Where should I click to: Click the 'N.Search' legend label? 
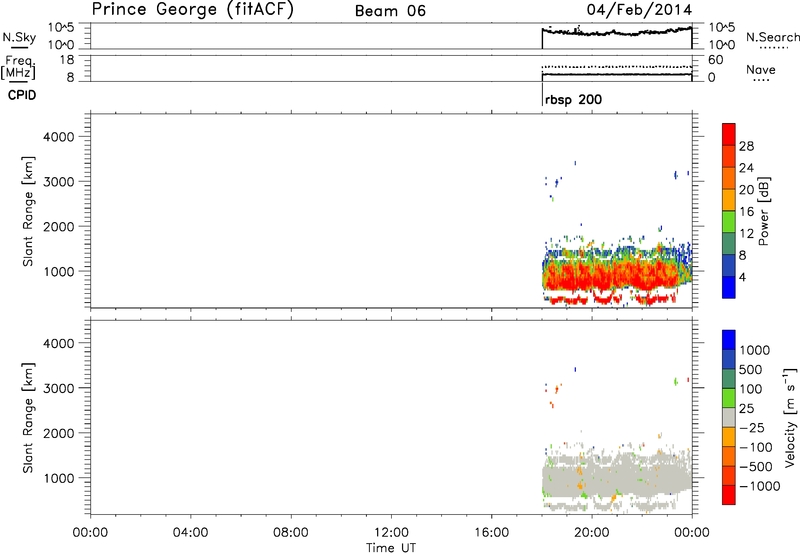pos(772,37)
